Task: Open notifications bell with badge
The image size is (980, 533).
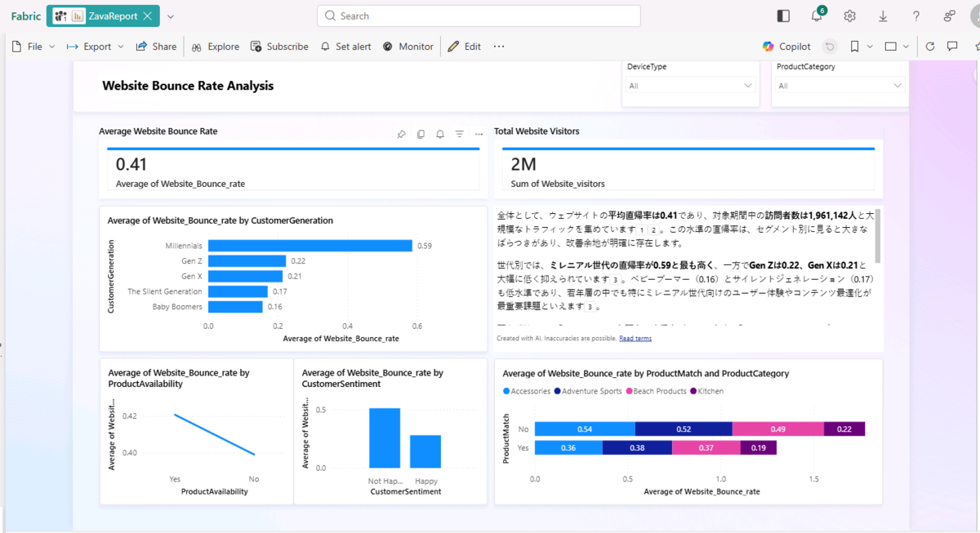Action: 817,16
